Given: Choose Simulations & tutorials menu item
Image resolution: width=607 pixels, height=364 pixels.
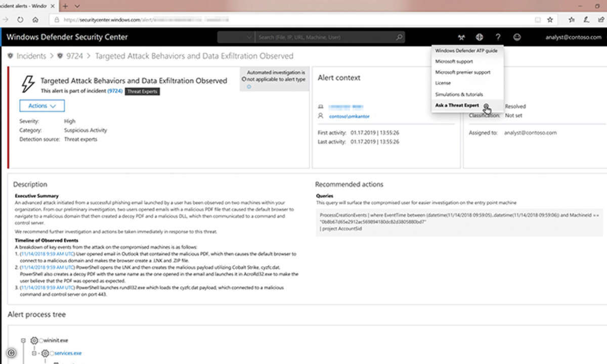Looking at the screenshot, I should [459, 95].
